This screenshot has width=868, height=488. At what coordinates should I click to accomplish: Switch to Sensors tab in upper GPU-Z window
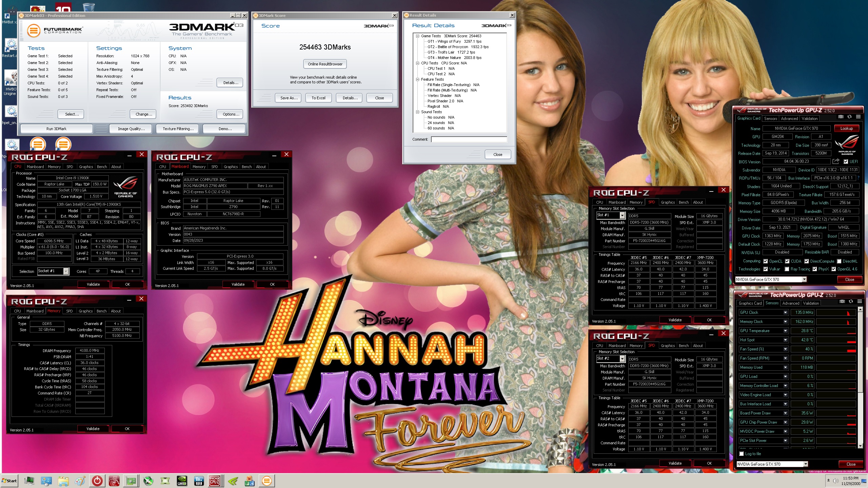pos(770,119)
